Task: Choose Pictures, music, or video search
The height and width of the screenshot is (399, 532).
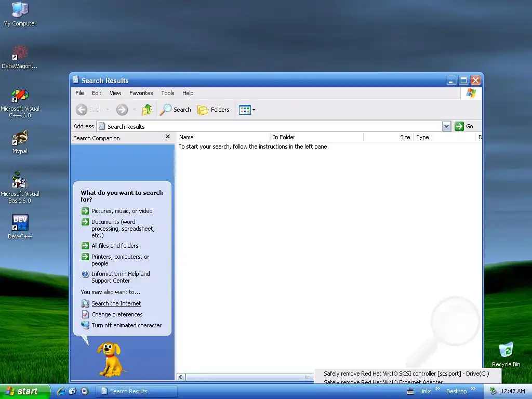Action: [117, 211]
